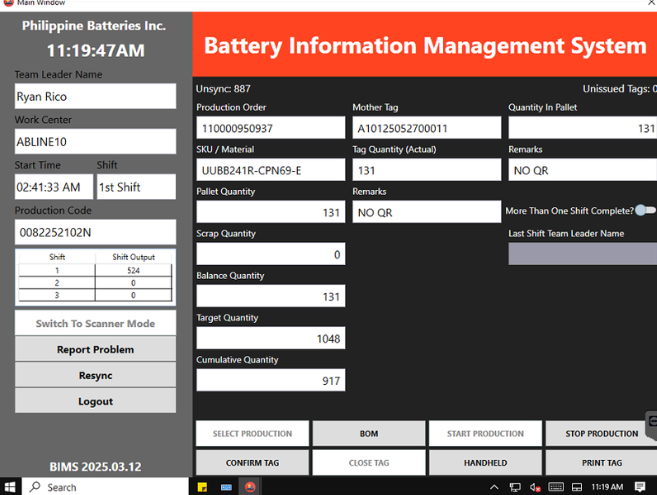Click the Philippine Batteries Inc. heading
This screenshot has width=657, height=495.
tap(94, 26)
